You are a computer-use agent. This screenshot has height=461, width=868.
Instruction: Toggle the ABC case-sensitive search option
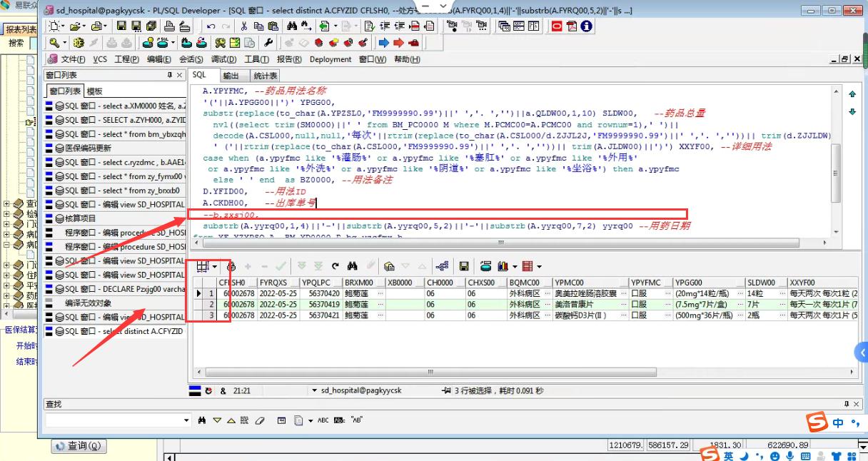pos(323,420)
